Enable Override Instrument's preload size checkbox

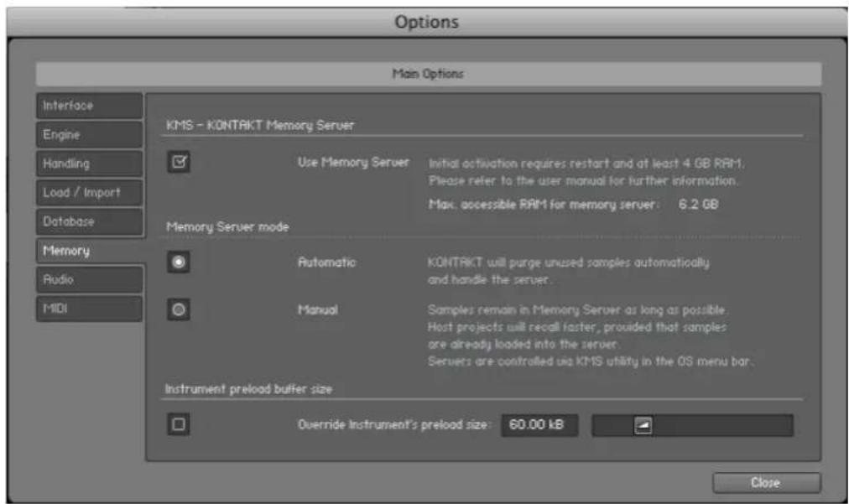tap(179, 424)
